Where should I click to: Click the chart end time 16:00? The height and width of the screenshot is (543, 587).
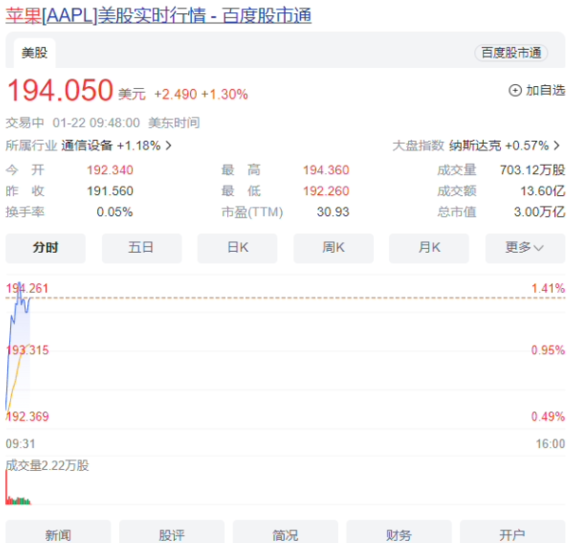pyautogui.click(x=550, y=444)
